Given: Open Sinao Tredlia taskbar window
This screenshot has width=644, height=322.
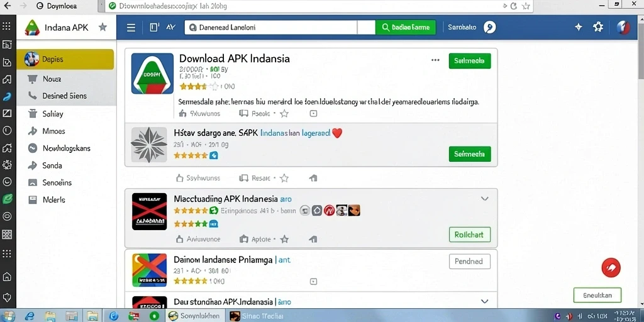Looking at the screenshot, I should coord(257,316).
